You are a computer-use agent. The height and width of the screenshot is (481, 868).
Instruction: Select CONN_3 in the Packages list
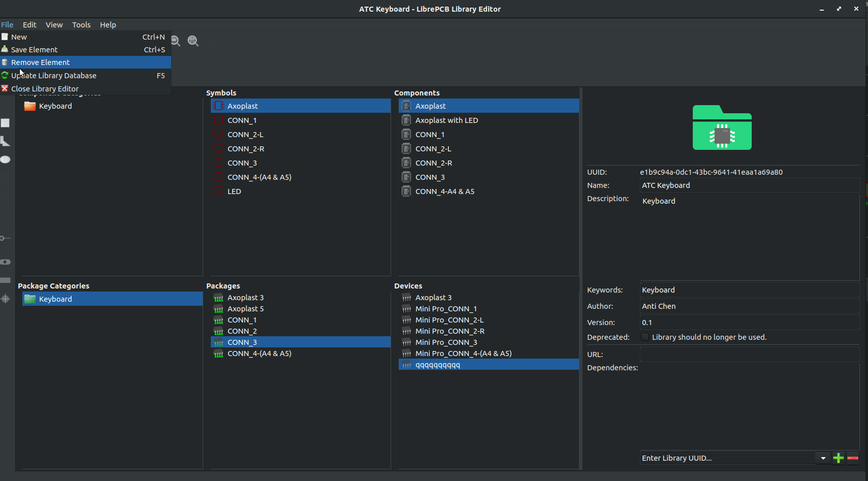click(x=301, y=342)
